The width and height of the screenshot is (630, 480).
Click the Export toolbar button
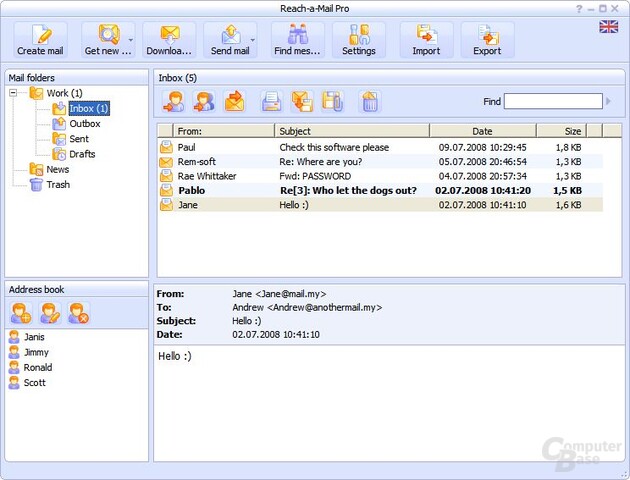487,40
